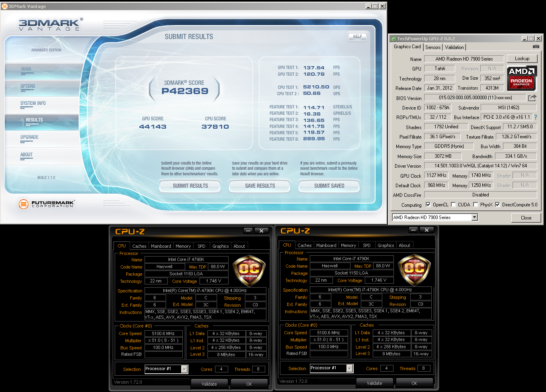Click the 3DMark Vantage logo
The image size is (546, 392).
(x=51, y=25)
